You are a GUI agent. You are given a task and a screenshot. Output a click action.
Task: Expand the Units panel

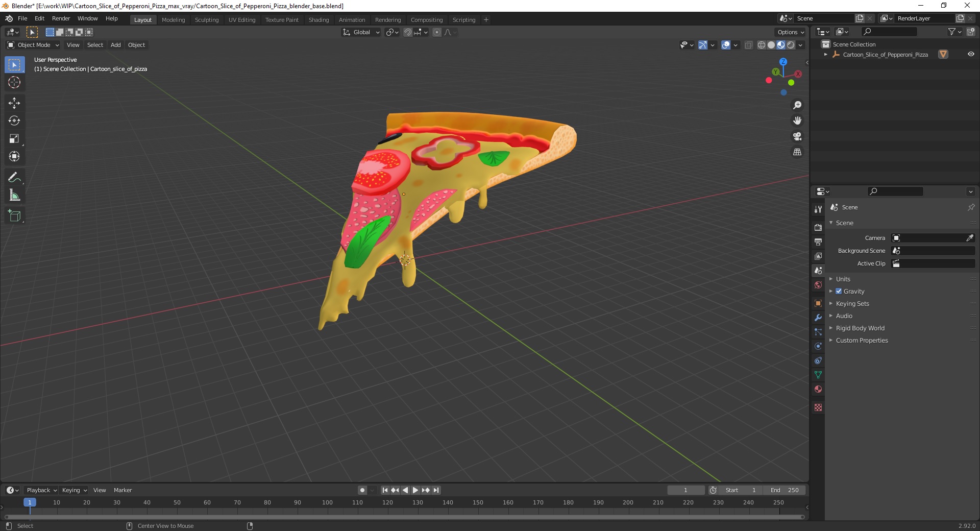[x=843, y=279]
